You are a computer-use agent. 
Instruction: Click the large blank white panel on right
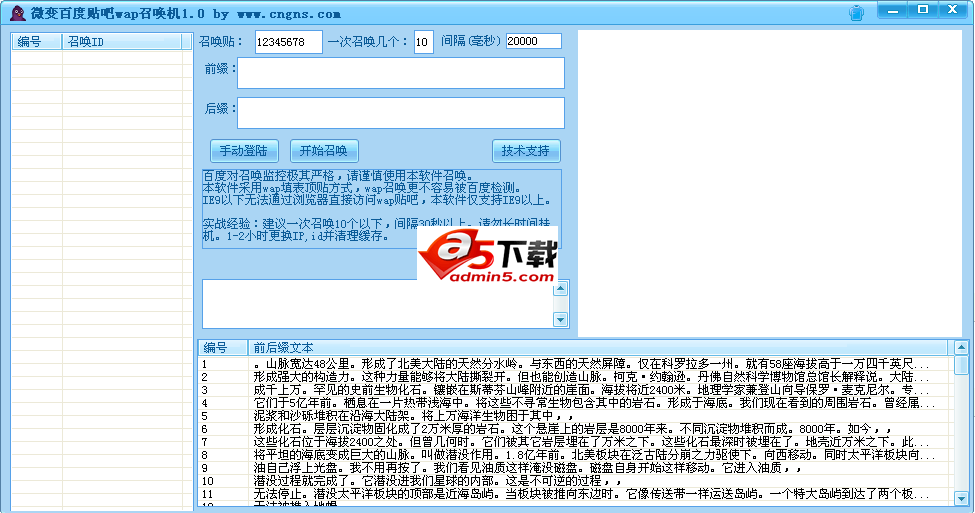pos(770,183)
